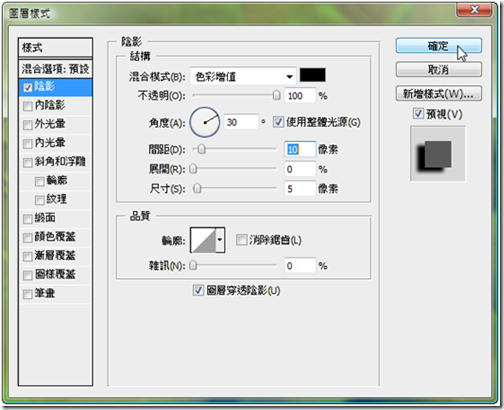Uncheck the 陰影 drop shadow checkbox
Screen dimensions: 504x410
(x=28, y=88)
